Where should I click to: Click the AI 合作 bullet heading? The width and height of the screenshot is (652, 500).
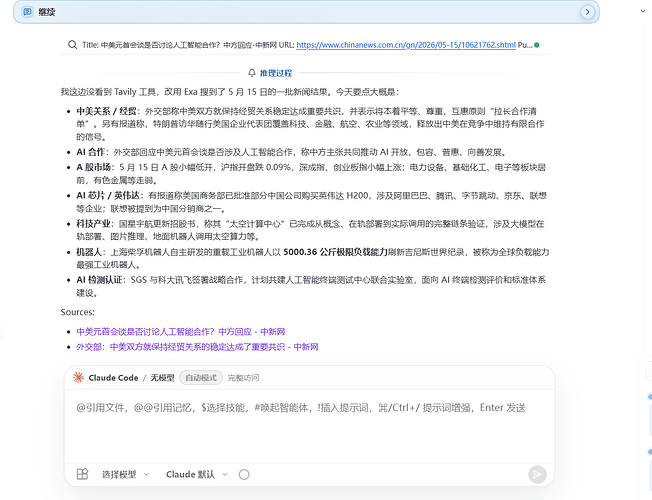[91, 152]
